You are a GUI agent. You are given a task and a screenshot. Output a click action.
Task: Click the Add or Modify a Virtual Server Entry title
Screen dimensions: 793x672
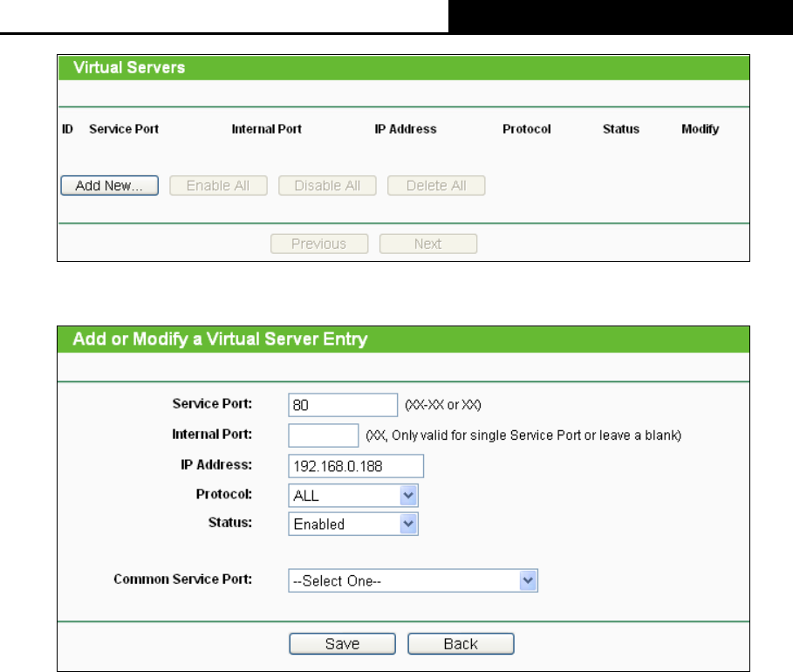[x=220, y=339]
